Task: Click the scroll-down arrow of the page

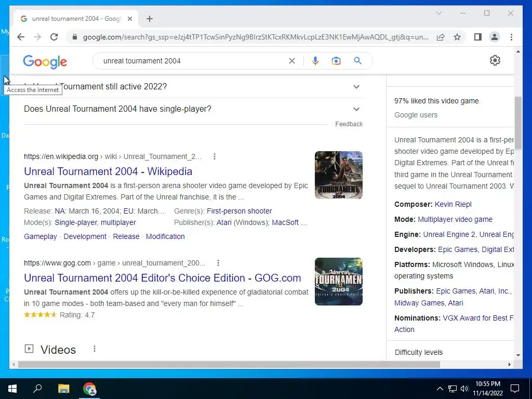Action: (x=518, y=355)
